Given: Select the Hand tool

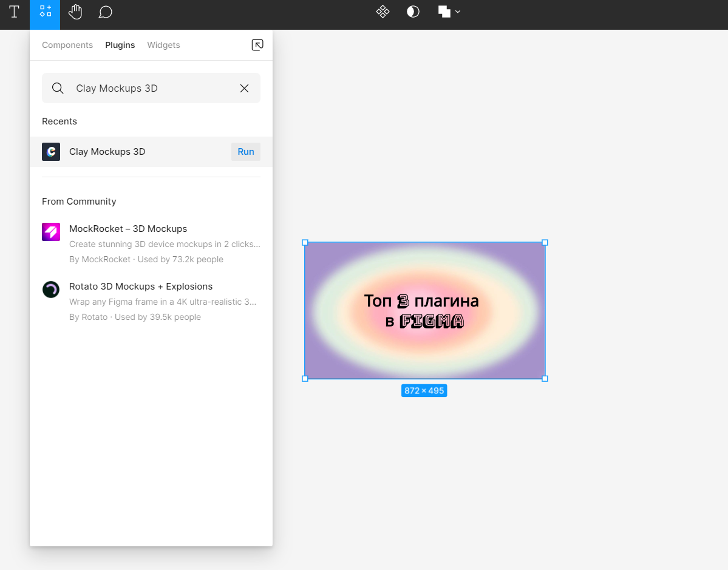Looking at the screenshot, I should pos(75,12).
